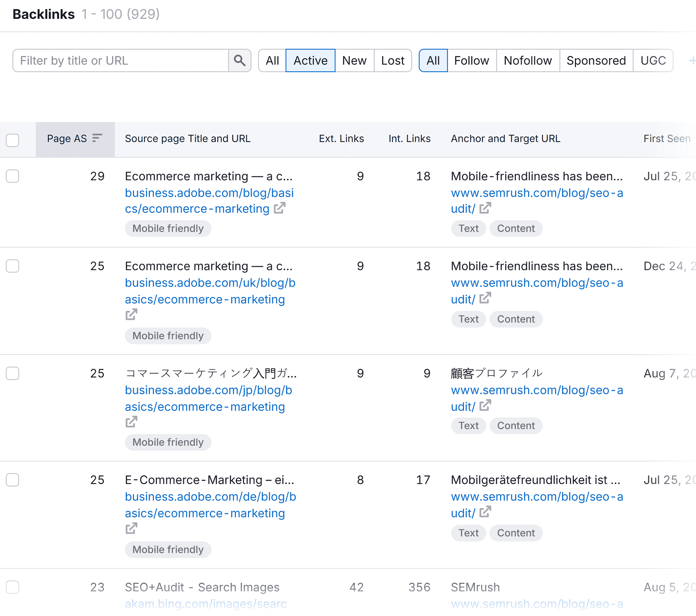Click the search magnifier icon button
Image resolution: width=696 pixels, height=616 pixels.
pos(240,61)
